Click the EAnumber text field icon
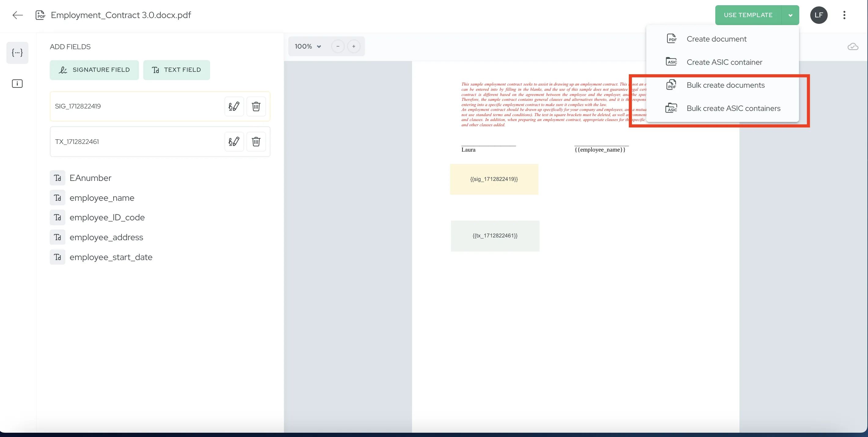 point(58,178)
